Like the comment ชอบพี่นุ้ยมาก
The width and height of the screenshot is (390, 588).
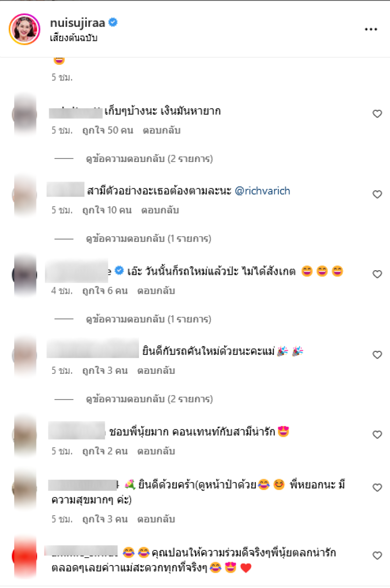(x=377, y=435)
